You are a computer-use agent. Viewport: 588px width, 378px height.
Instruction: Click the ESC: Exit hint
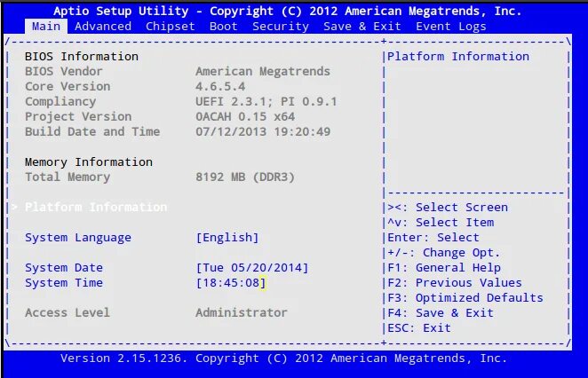pos(419,327)
